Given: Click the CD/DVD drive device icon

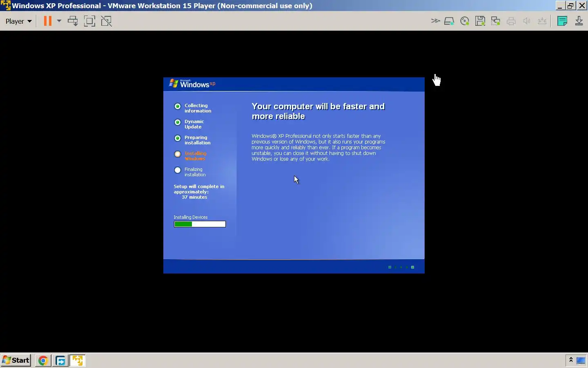Looking at the screenshot, I should coord(465,21).
